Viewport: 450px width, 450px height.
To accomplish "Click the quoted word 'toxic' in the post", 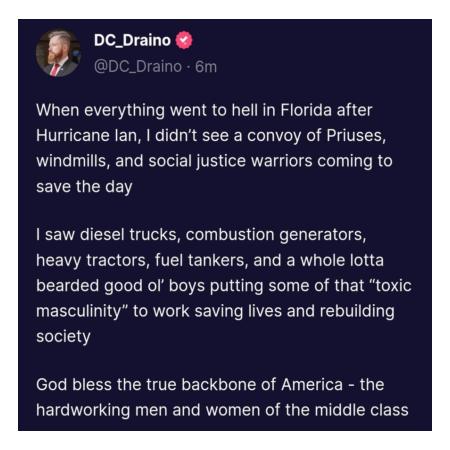I will pyautogui.click(x=393, y=286).
